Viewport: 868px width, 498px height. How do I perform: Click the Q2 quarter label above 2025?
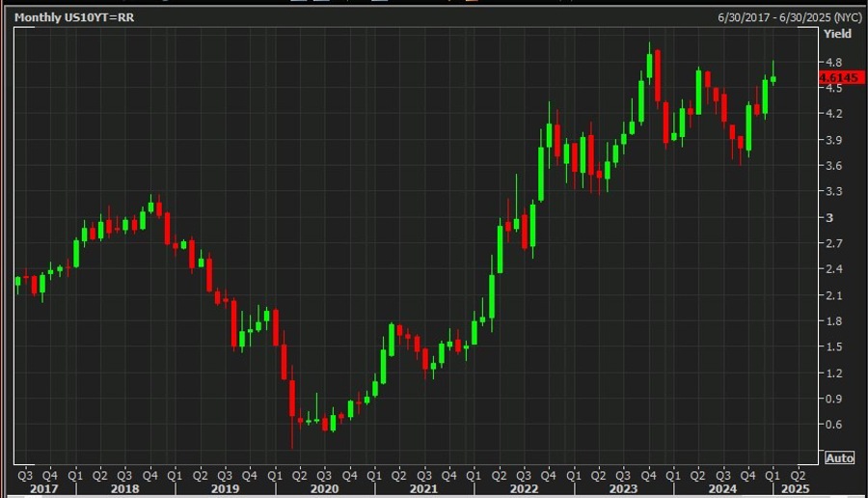coord(798,475)
